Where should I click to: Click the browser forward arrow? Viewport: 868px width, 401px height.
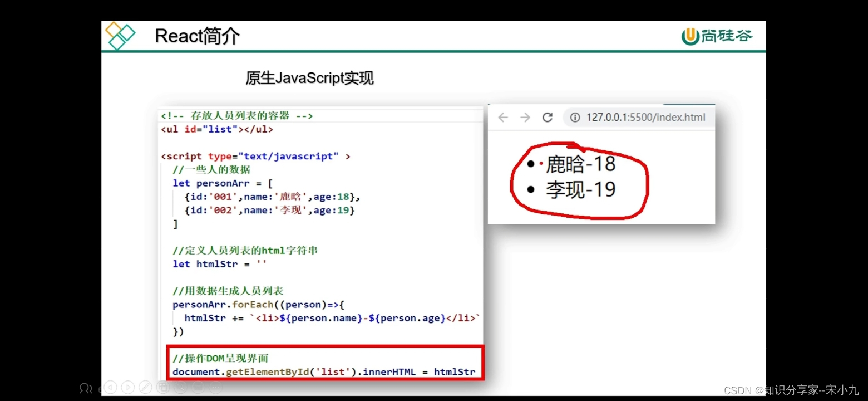(x=525, y=118)
